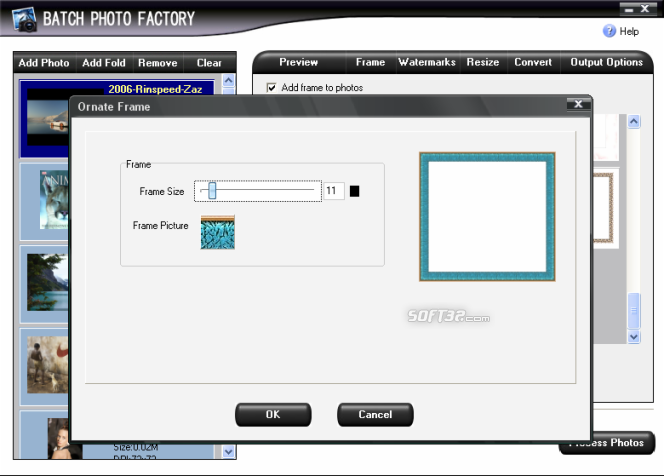This screenshot has height=476, width=664.
Task: Click the Frame Size value field showing 11
Action: [x=334, y=191]
